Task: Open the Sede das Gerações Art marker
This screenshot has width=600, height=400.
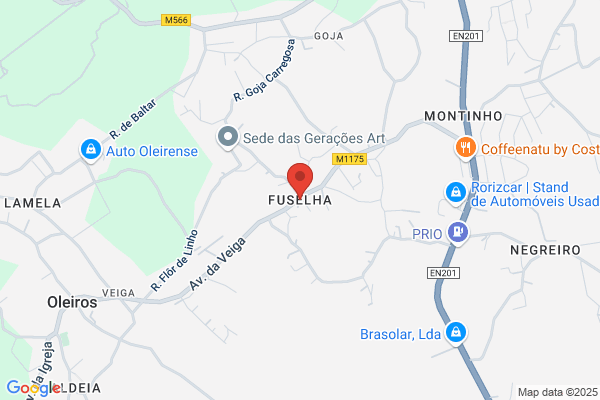Action: click(x=228, y=137)
